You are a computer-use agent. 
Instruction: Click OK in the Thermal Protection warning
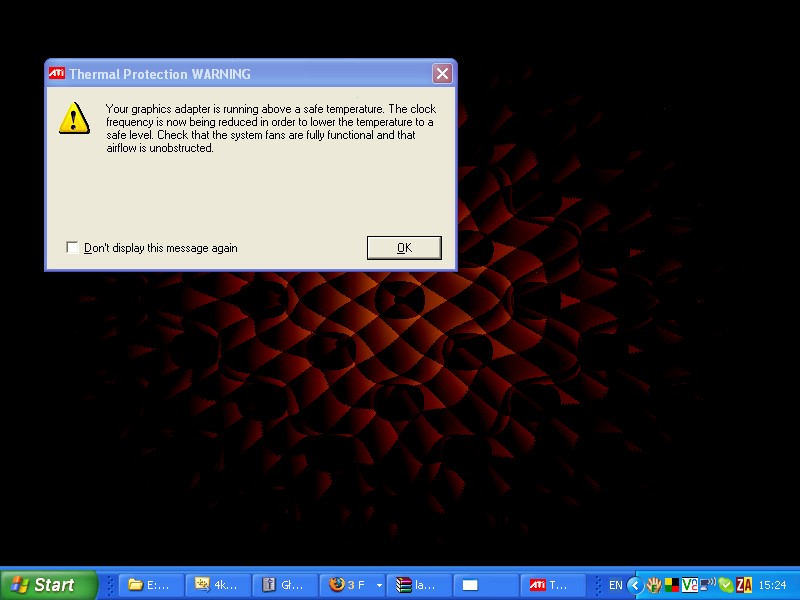[x=404, y=248]
